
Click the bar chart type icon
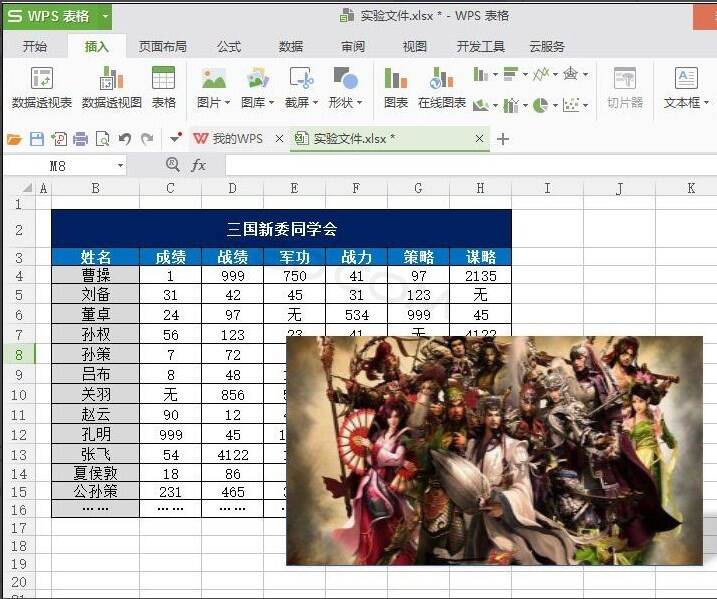511,74
